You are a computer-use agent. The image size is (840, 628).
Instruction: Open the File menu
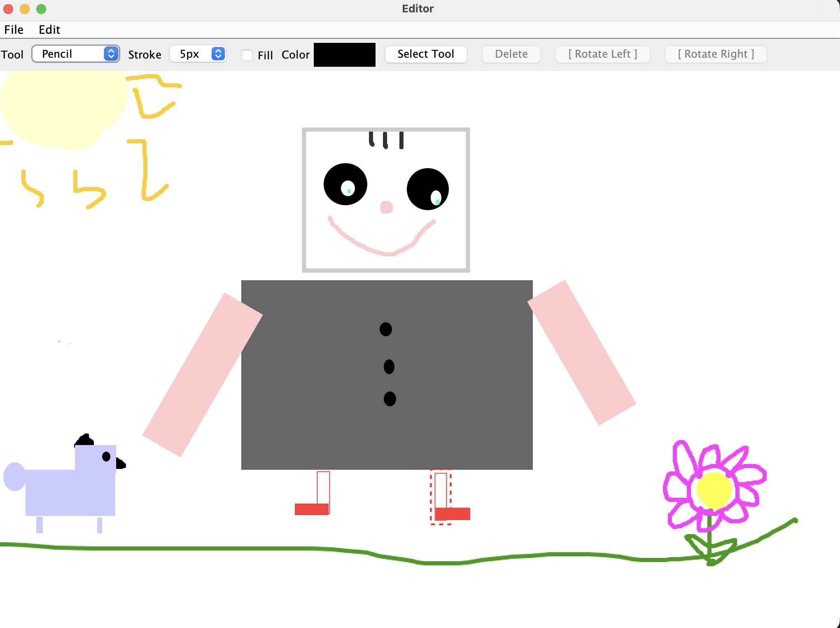click(14, 30)
